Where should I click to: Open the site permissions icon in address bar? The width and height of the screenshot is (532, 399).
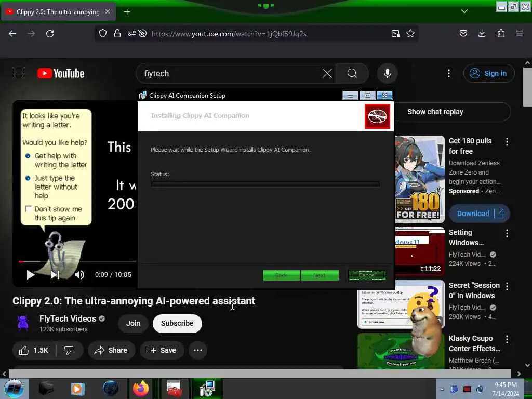click(x=131, y=33)
